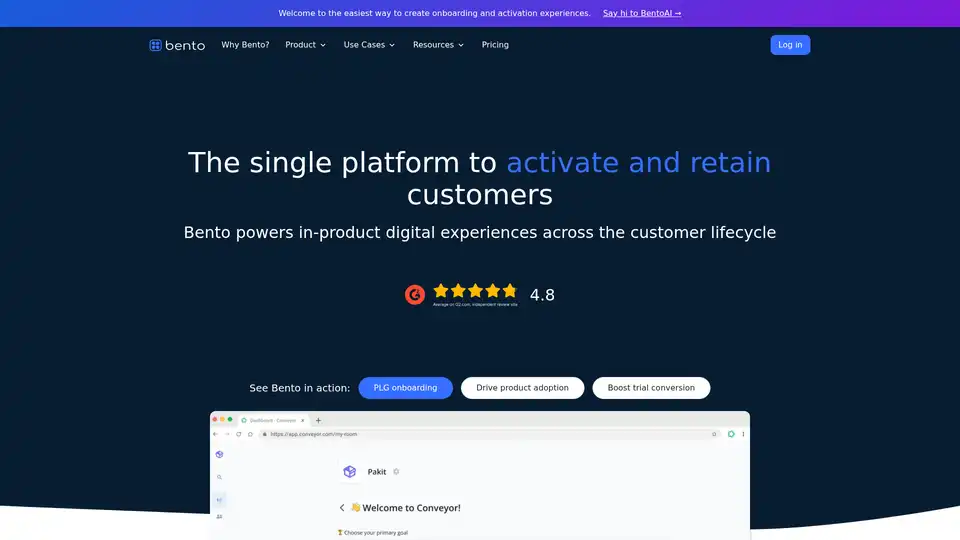Viewport: 960px width, 540px height.
Task: Go to the Pricing page
Action: point(495,45)
